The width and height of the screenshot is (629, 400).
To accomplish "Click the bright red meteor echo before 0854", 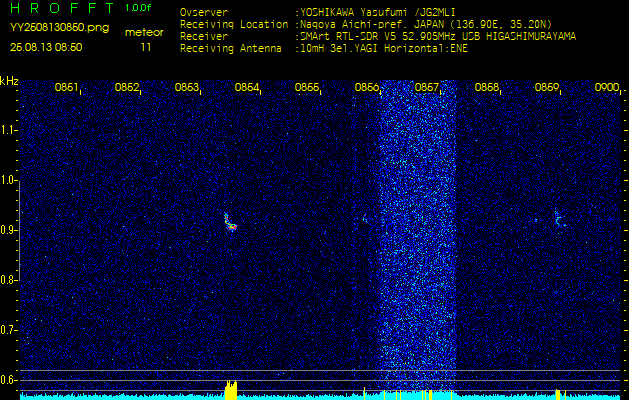I will [231, 223].
